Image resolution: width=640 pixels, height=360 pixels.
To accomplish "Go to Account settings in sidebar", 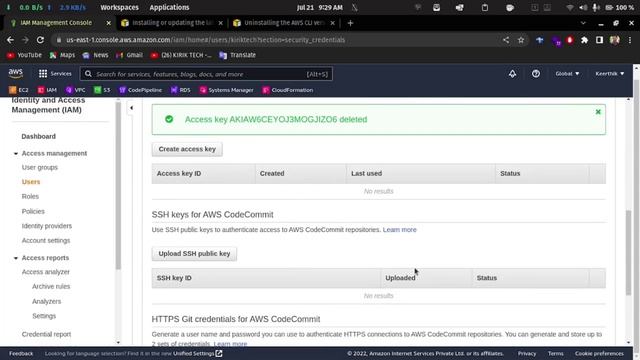I will 46,240.
